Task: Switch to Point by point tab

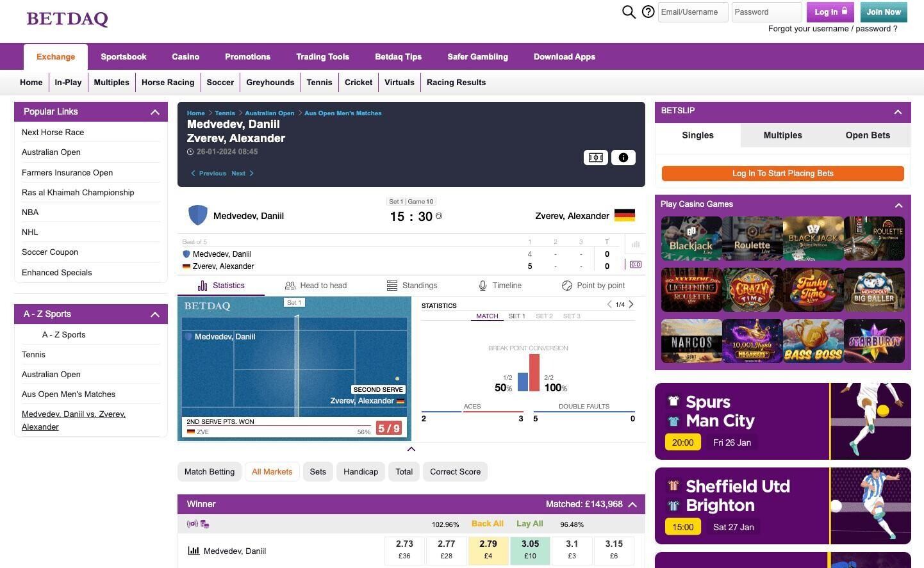Action: tap(593, 286)
